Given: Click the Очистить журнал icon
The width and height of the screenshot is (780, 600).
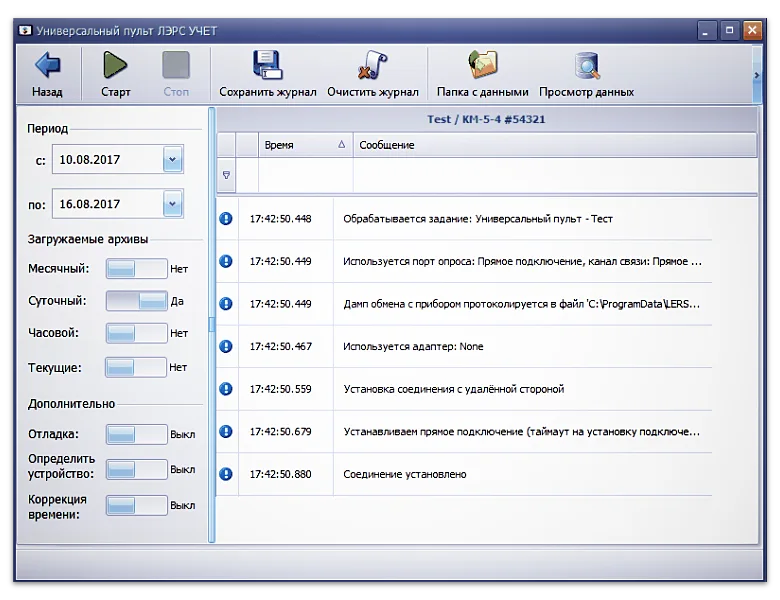Looking at the screenshot, I should tap(372, 67).
